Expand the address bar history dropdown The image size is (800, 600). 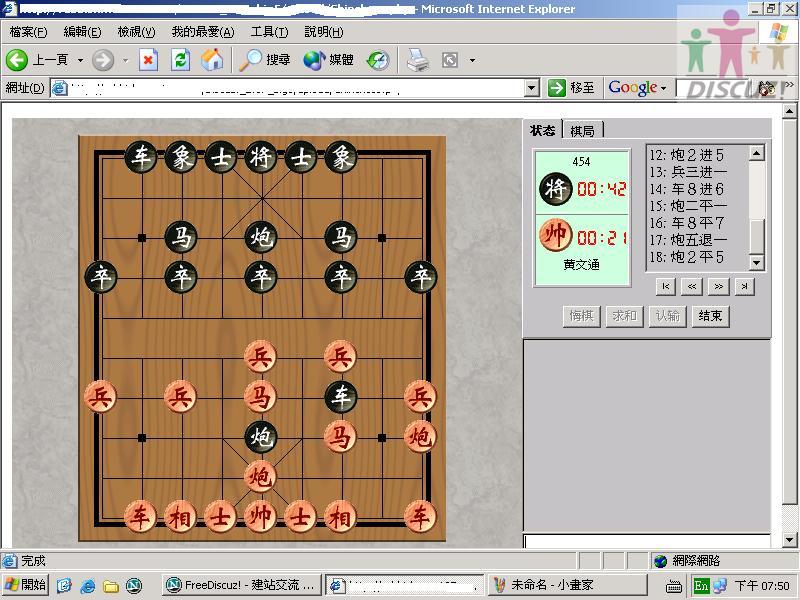pos(532,88)
